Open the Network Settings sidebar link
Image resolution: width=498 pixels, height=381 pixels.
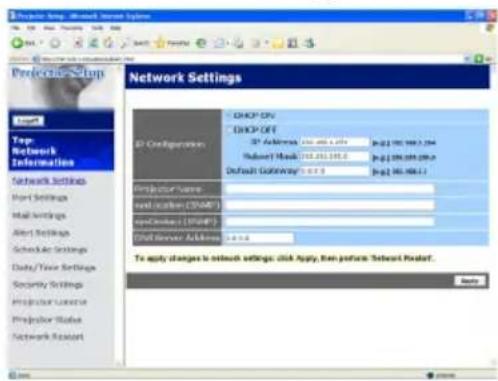[49, 181]
